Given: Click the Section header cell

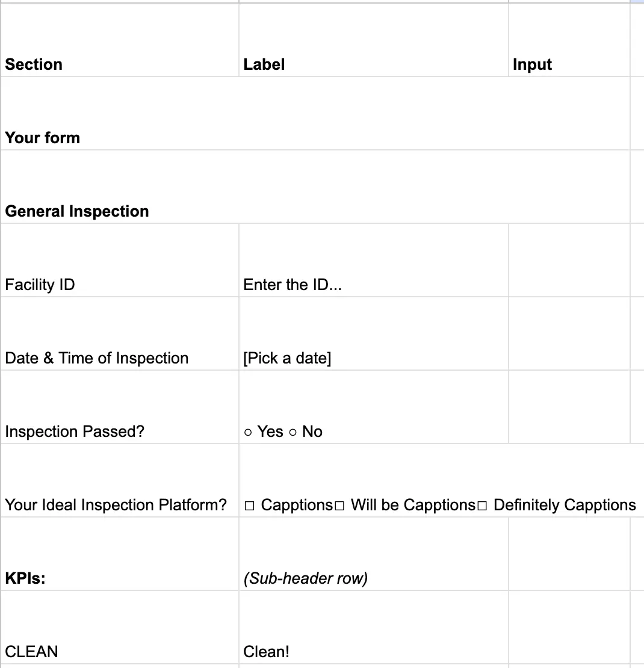Looking at the screenshot, I should [120, 40].
